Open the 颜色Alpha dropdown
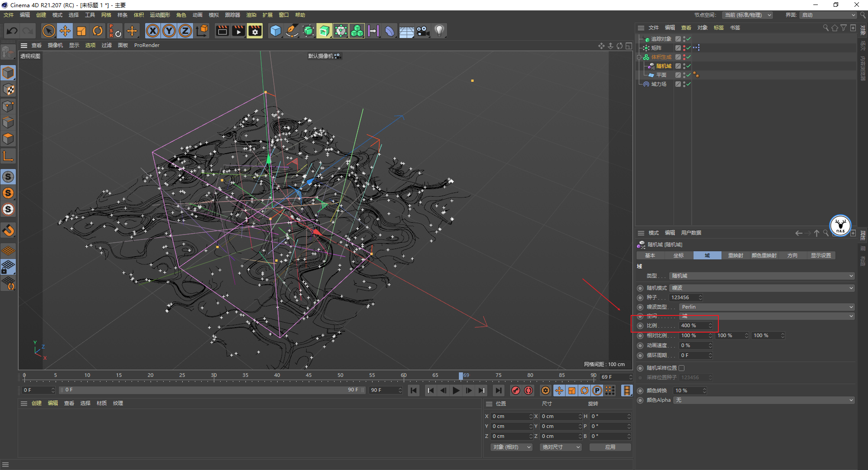The image size is (868, 470). pos(763,400)
